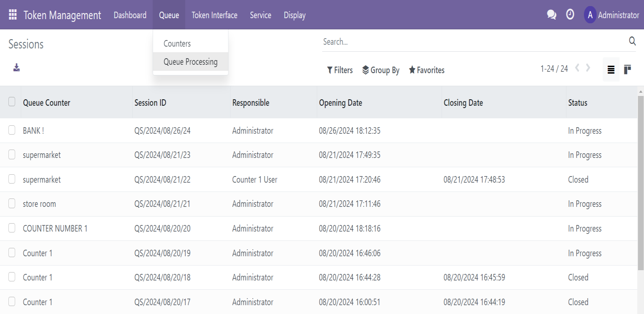Screen dimensions: 644x314
Task: Open the apps grid menu icon
Action: [13, 15]
